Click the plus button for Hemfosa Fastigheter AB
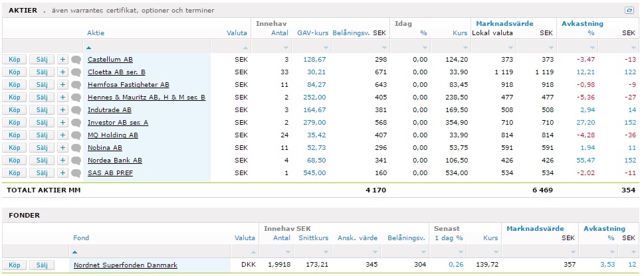Screen dimensions: 644x276 [62, 85]
